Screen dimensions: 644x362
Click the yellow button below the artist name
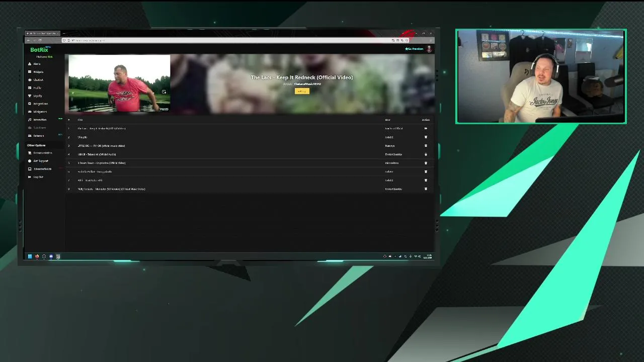coord(302,91)
